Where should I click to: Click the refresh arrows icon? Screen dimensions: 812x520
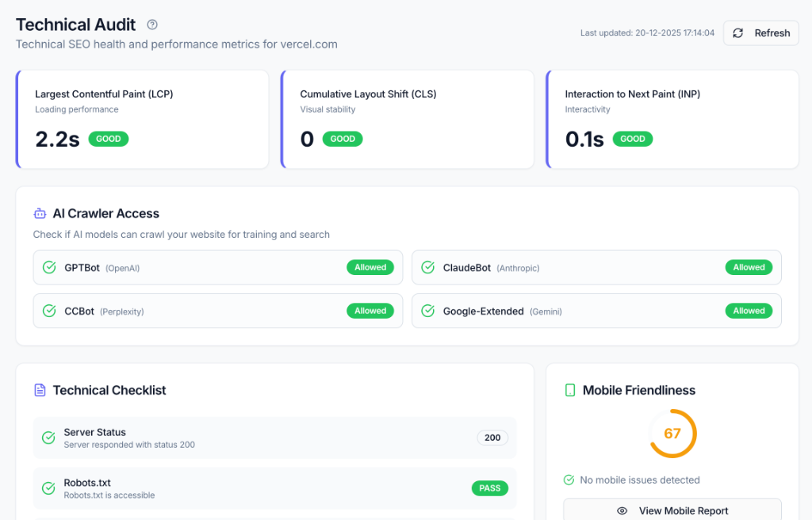738,32
